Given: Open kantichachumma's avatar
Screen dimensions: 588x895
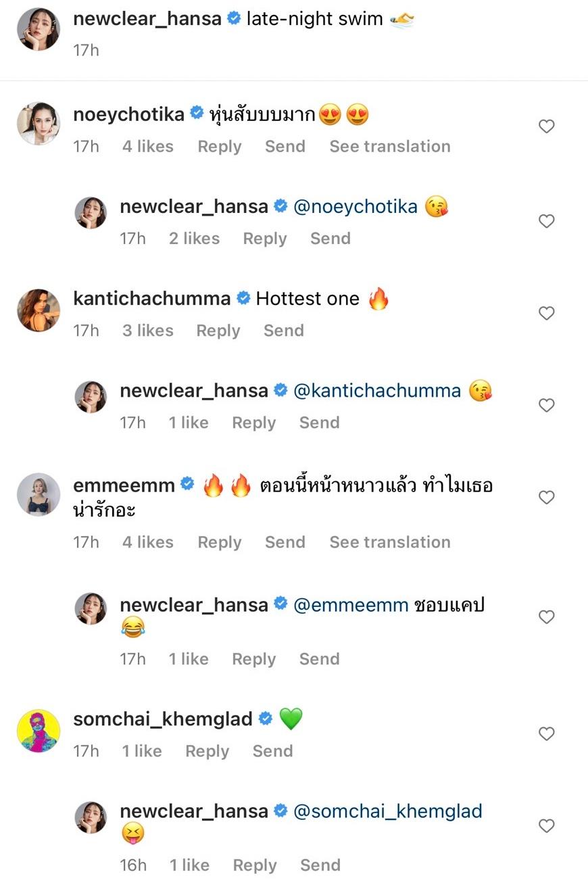Looking at the screenshot, I should 39,310.
